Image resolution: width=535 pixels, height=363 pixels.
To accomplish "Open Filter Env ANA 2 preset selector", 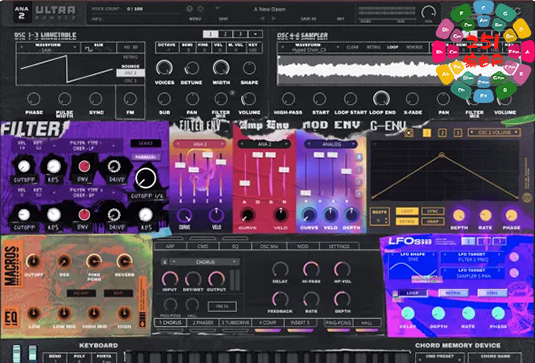I will [x=200, y=144].
